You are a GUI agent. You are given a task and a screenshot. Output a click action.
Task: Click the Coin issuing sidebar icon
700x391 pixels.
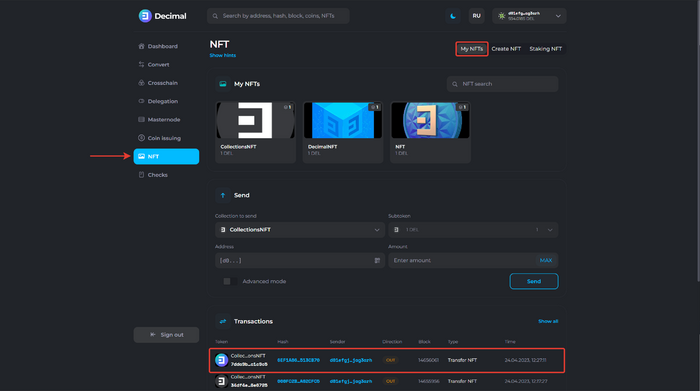tap(142, 138)
